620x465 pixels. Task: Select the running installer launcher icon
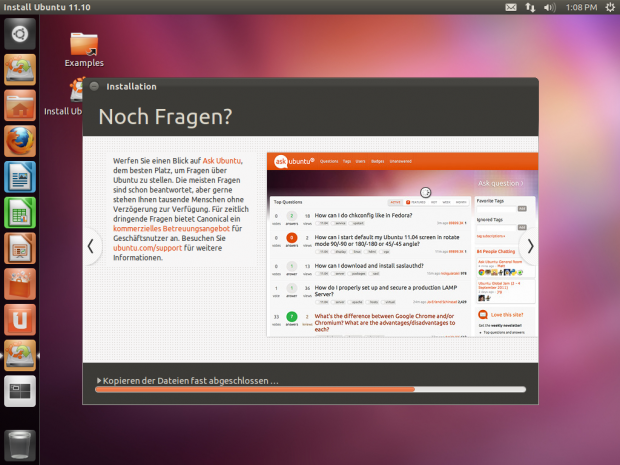20,355
